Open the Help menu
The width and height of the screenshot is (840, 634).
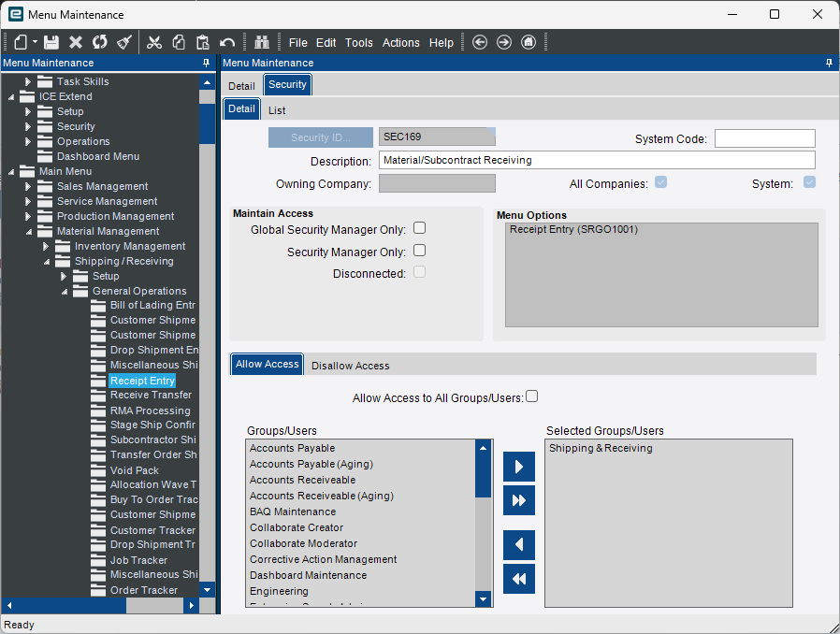pyautogui.click(x=441, y=43)
